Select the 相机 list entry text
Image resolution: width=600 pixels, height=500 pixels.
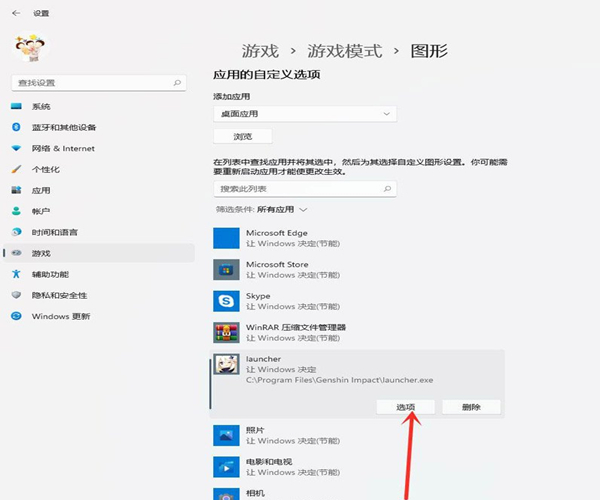coord(255,493)
